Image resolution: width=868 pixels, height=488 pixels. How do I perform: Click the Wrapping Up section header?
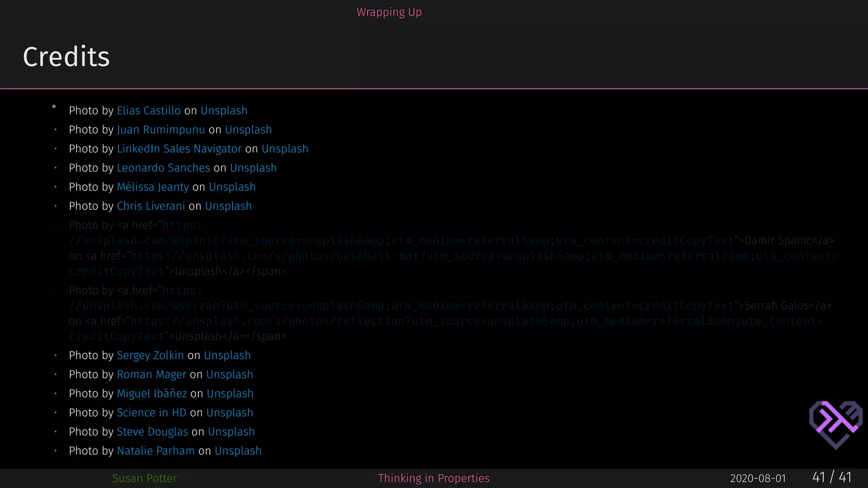(389, 12)
